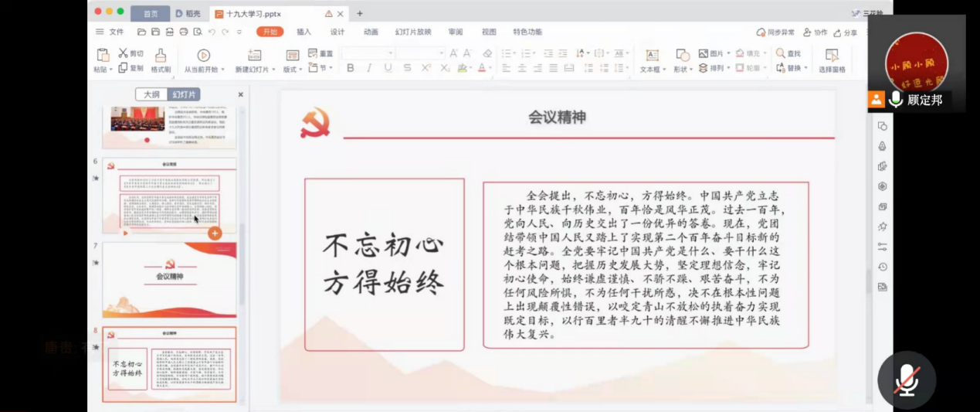Open the Shapes (形状) dropdown
The width and height of the screenshot is (980, 412).
point(682,70)
